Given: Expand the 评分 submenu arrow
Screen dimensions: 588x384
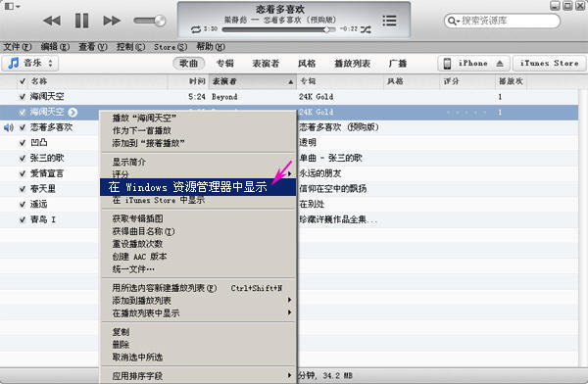Looking at the screenshot, I should [x=289, y=174].
